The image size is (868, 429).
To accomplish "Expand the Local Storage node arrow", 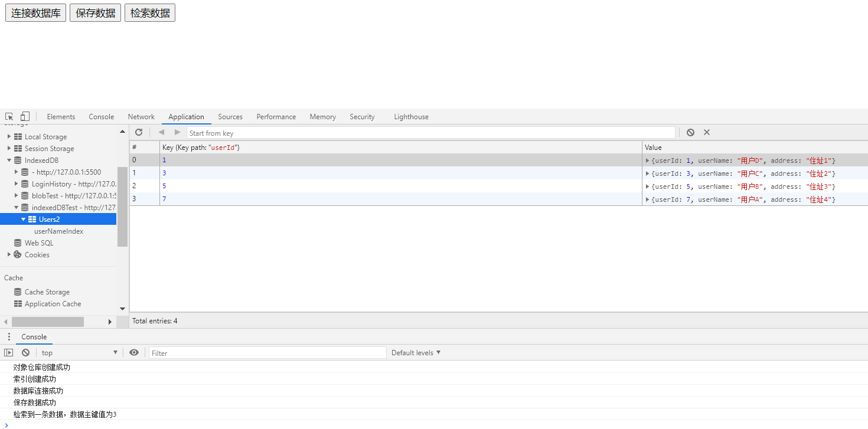I will (x=9, y=137).
